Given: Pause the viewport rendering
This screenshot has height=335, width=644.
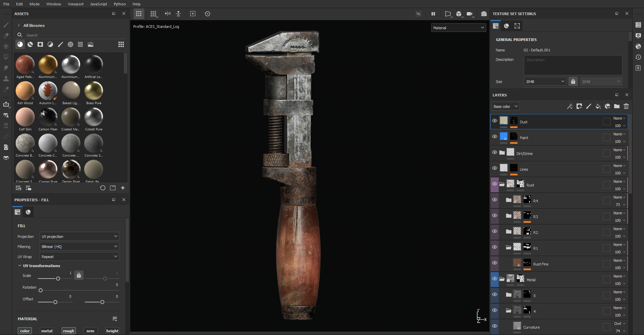Looking at the screenshot, I should pyautogui.click(x=433, y=14).
